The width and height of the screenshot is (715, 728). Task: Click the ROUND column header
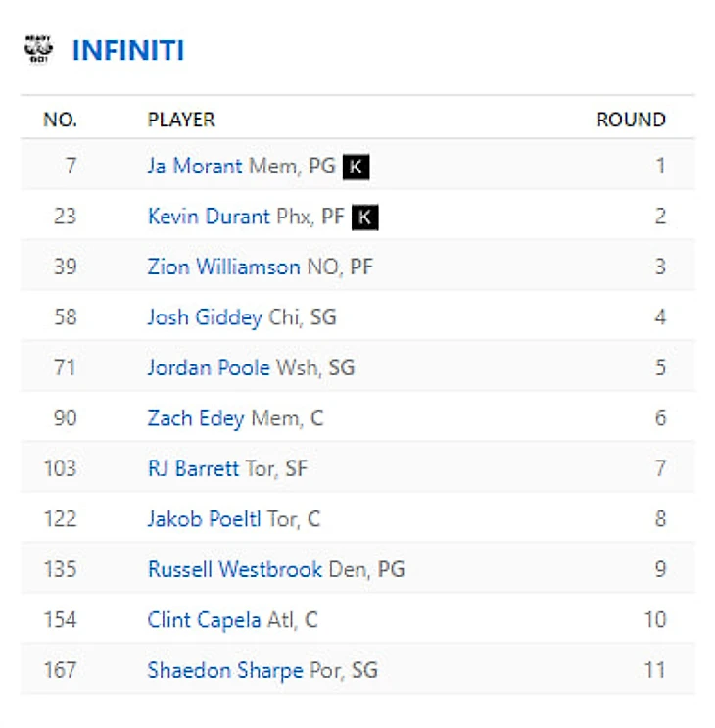(631, 120)
